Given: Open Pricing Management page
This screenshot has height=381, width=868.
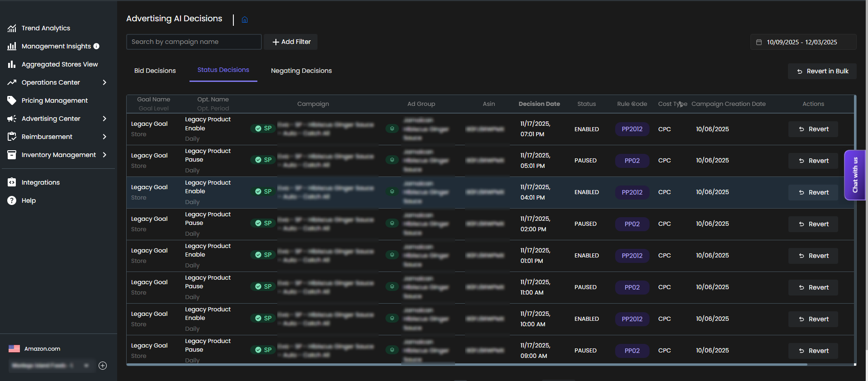Looking at the screenshot, I should pyautogui.click(x=54, y=100).
